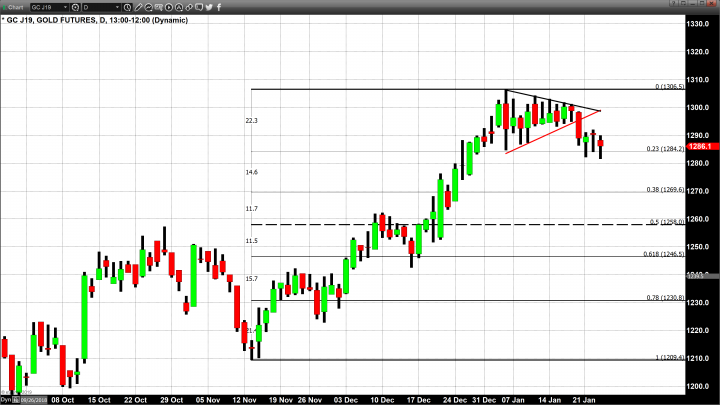Click the red 1286.1 current price tag
Viewport: 720px width, 405px height.
point(702,146)
